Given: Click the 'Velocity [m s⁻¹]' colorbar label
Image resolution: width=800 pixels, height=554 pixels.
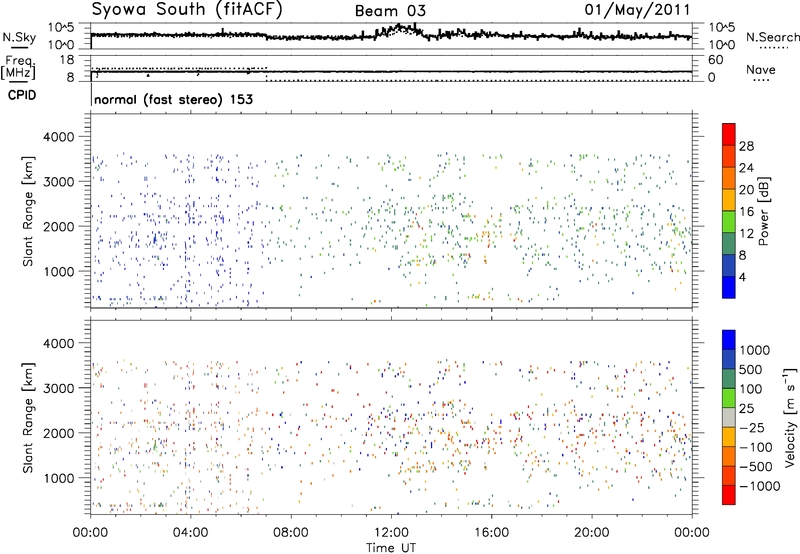Looking at the screenshot, I should [x=790, y=417].
